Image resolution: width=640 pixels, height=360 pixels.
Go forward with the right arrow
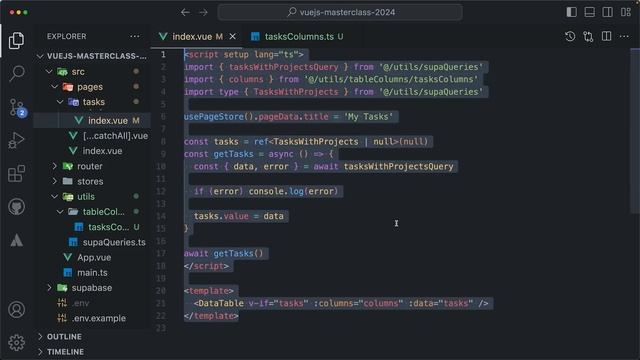click(x=203, y=12)
